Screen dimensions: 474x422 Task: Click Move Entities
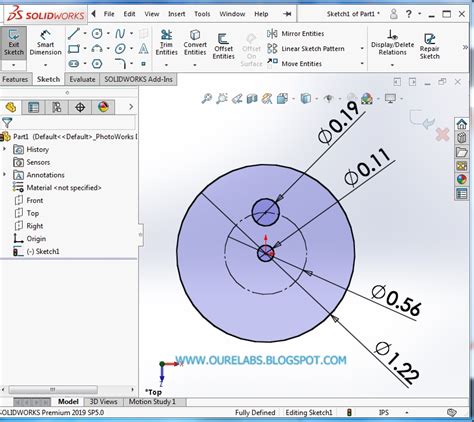[x=294, y=63]
